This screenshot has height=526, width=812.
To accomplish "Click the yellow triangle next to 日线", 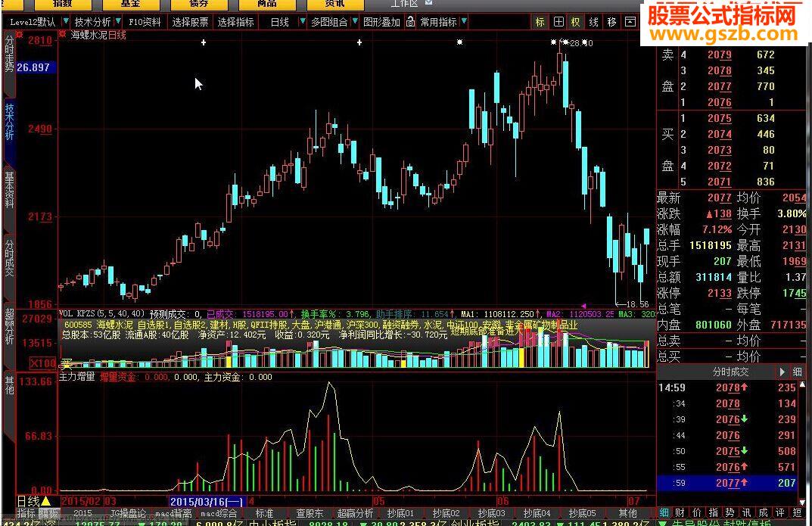I will (x=46, y=501).
